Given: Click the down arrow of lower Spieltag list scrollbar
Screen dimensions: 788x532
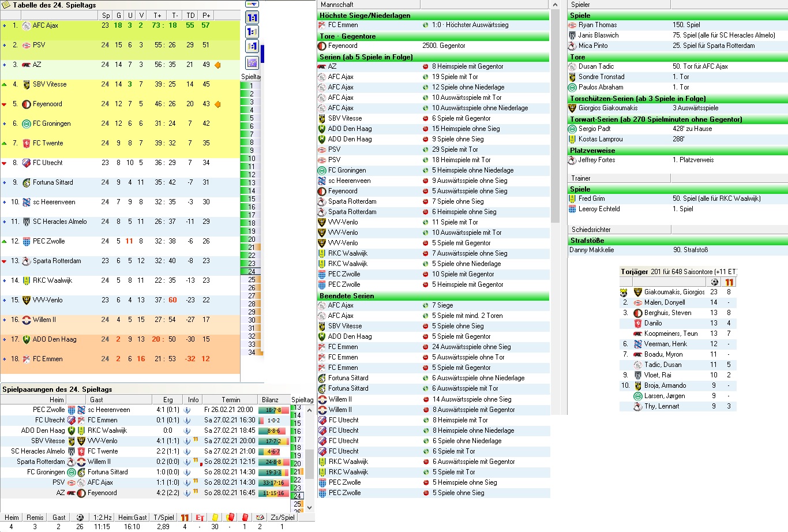Looking at the screenshot, I should pos(309,507).
